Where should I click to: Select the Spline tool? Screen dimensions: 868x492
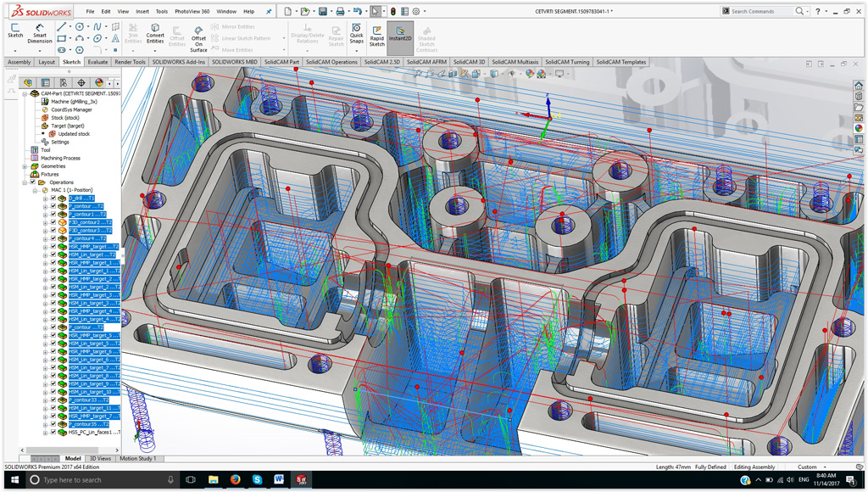(97, 26)
